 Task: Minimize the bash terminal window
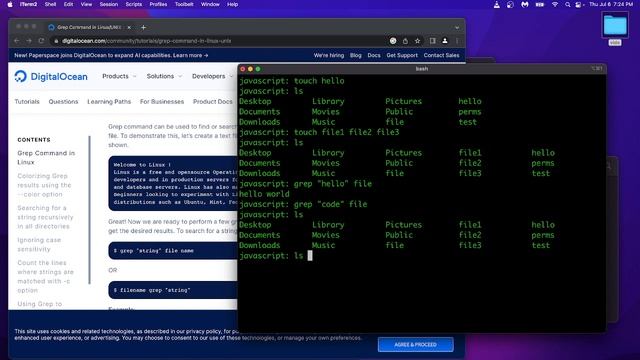pyautogui.click(x=250, y=69)
